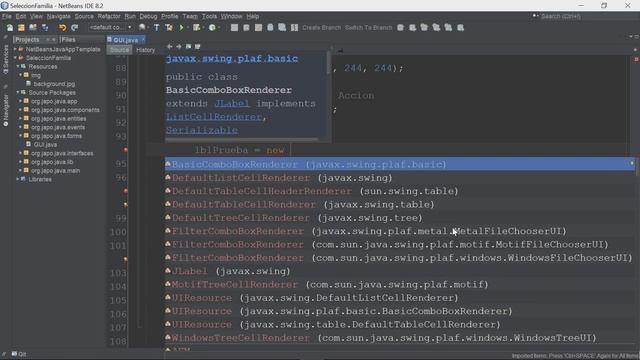Viewport: 640px width, 360px height.
Task: Open the Navigate menu
Action: point(58,16)
